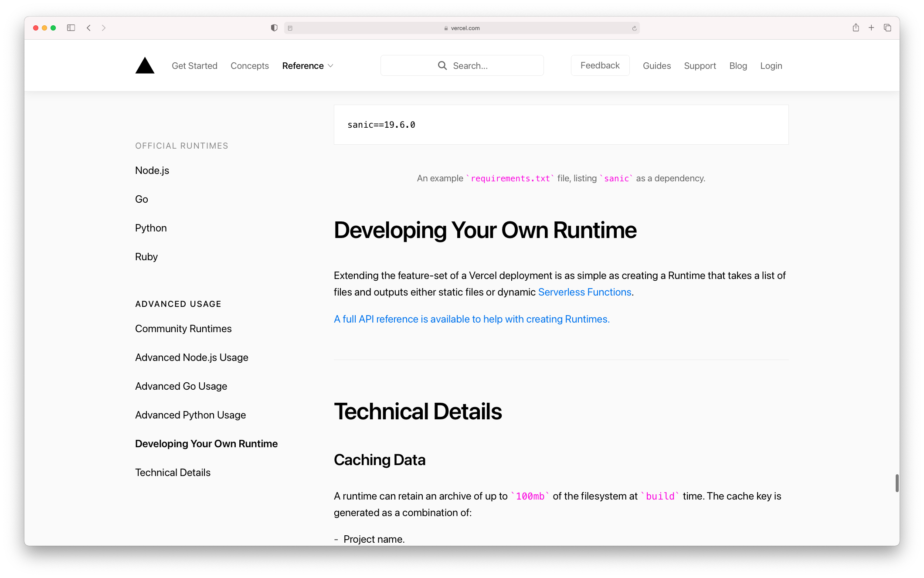Screen dimensions: 924x578
Task: Click into the Search input field
Action: pos(462,66)
